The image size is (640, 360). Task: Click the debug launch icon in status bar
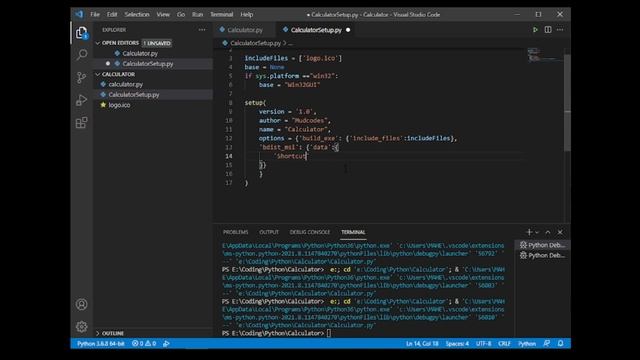click(x=166, y=344)
